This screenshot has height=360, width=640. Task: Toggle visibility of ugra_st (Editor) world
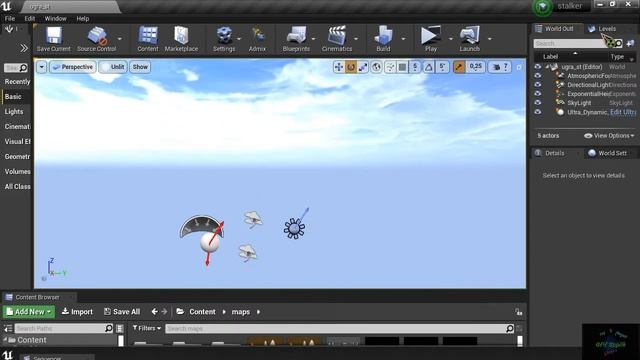pos(538,67)
